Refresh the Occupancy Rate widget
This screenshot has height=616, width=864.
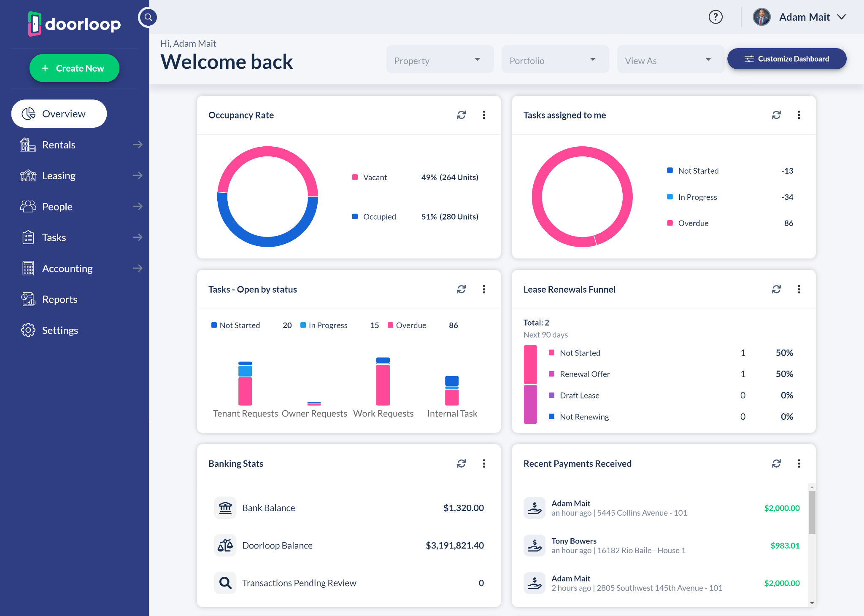tap(462, 115)
